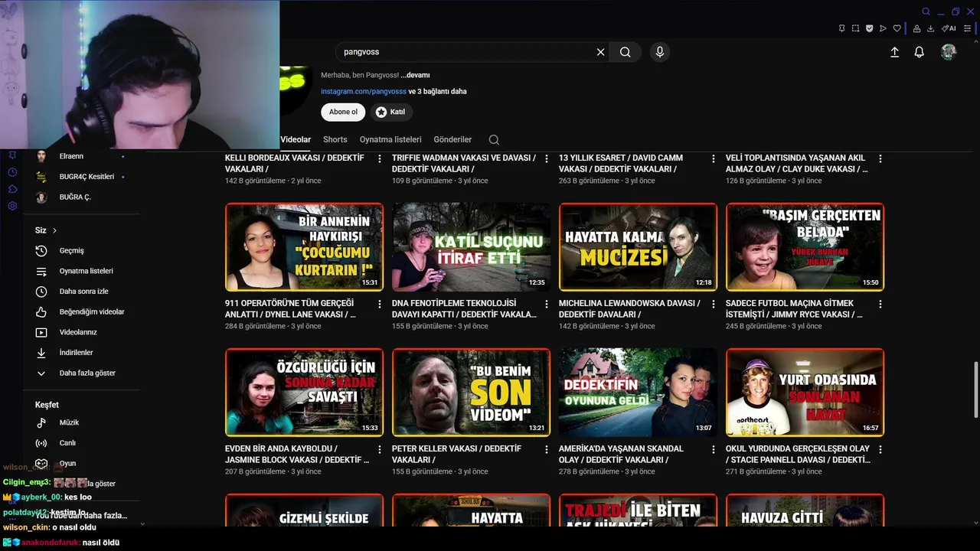Open the Oynatma listeleri channel tab
The width and height of the screenshot is (980, 551).
[x=390, y=139]
